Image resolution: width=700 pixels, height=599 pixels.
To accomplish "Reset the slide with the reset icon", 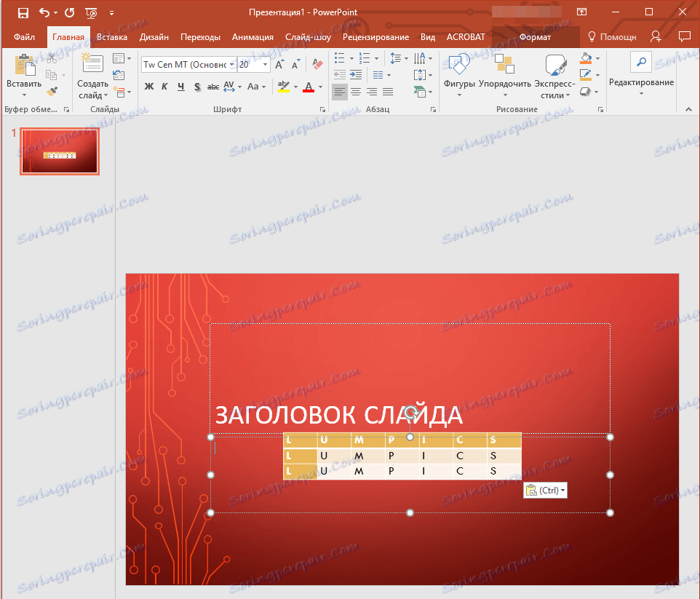I will click(119, 75).
